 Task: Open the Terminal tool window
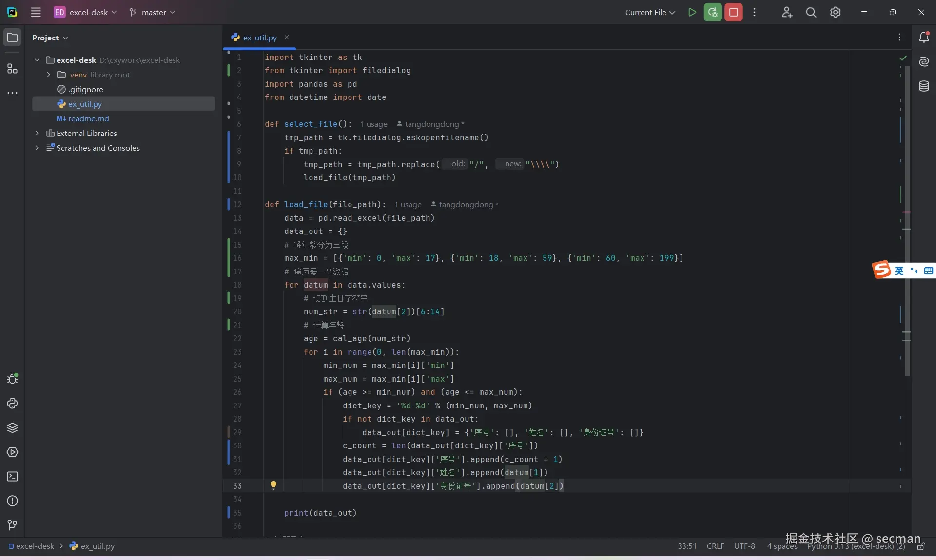pyautogui.click(x=12, y=476)
